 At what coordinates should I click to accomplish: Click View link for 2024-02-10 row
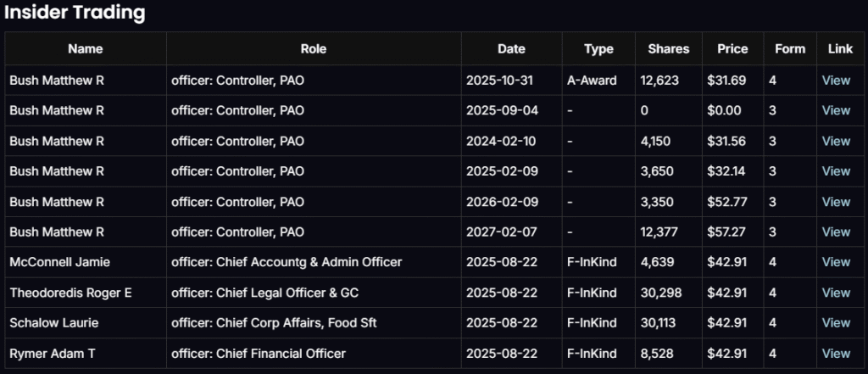click(x=836, y=141)
